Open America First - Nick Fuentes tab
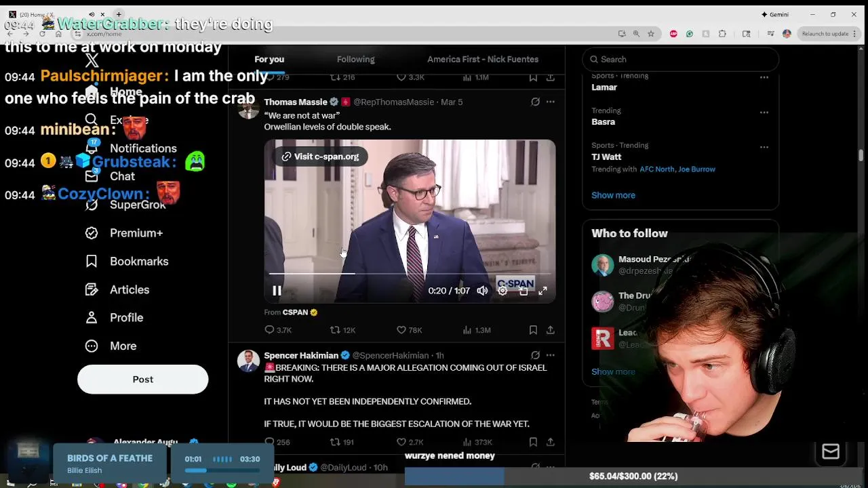 (x=483, y=59)
